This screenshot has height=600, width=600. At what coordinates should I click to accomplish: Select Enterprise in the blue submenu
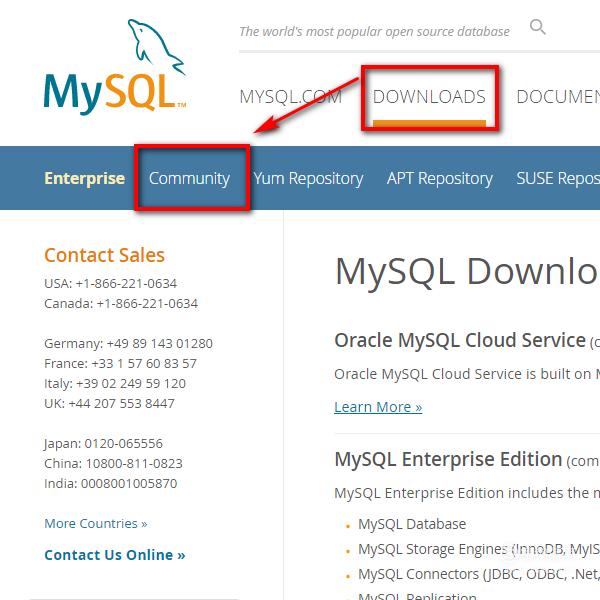(x=85, y=178)
